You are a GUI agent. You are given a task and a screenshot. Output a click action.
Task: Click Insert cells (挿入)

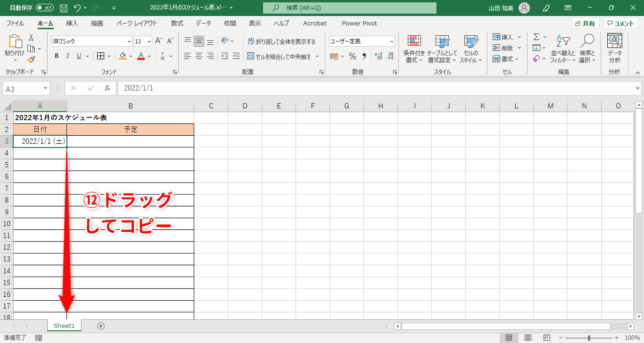503,37
